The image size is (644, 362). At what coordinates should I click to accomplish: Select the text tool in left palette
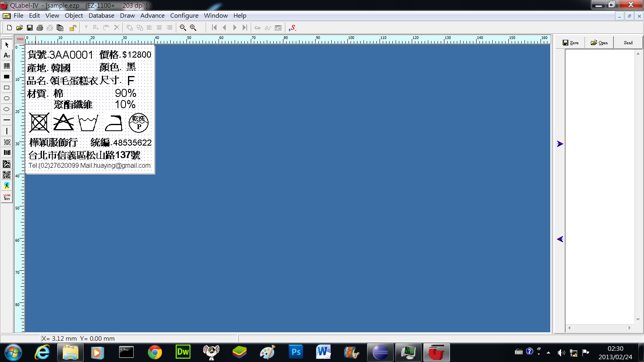point(7,55)
